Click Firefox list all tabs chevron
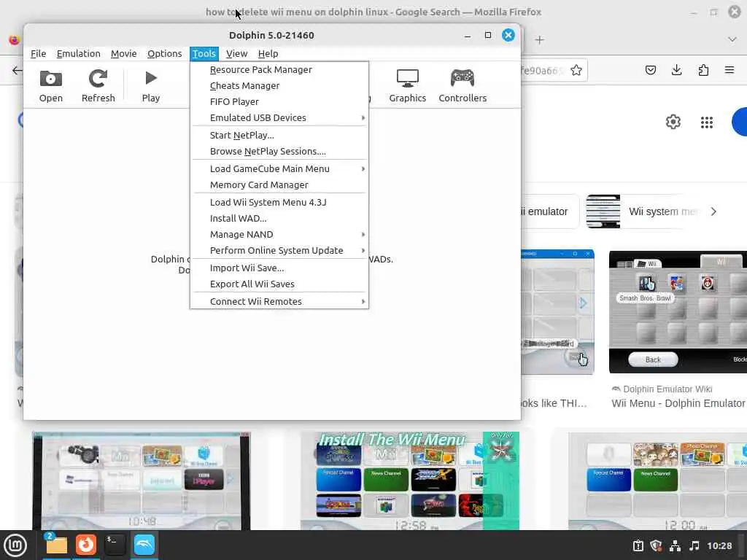Screen dimensions: 747x560 (x=732, y=39)
